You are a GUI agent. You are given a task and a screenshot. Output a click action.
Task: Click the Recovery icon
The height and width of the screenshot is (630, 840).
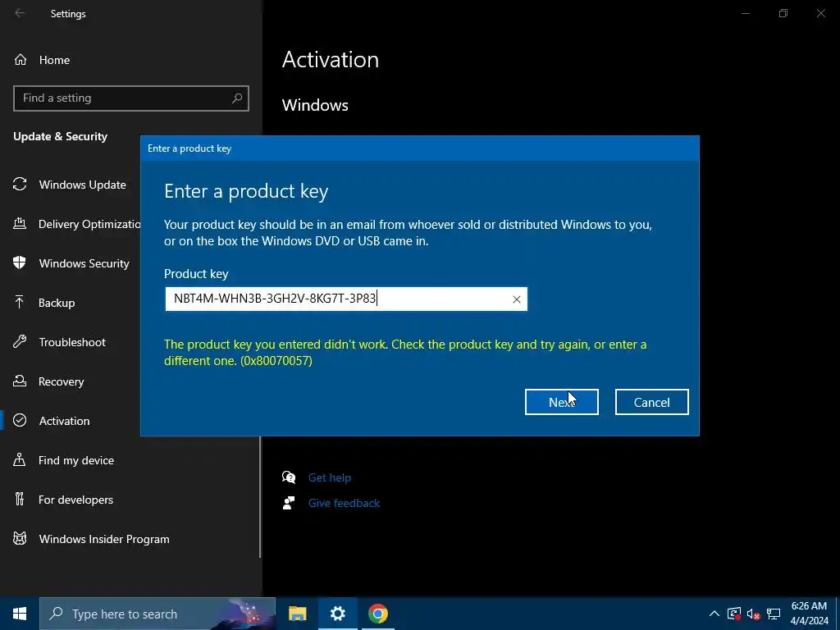[x=20, y=381]
